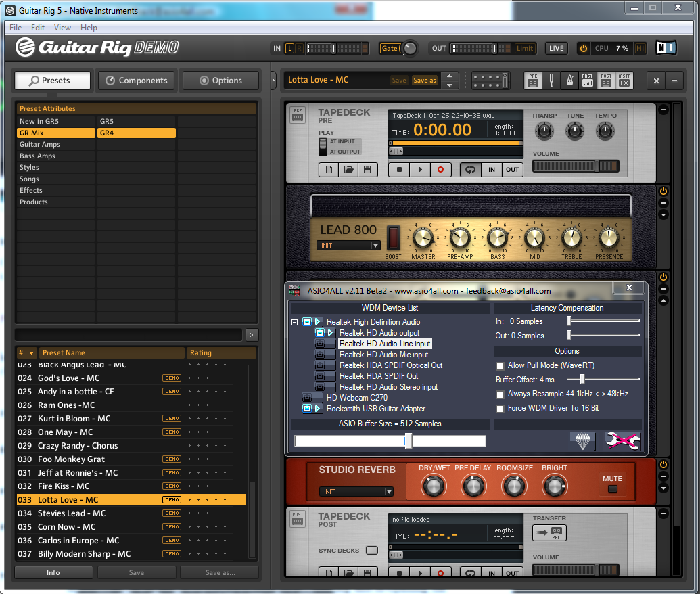Open the Edit menu
This screenshot has height=594, width=700.
tap(37, 28)
